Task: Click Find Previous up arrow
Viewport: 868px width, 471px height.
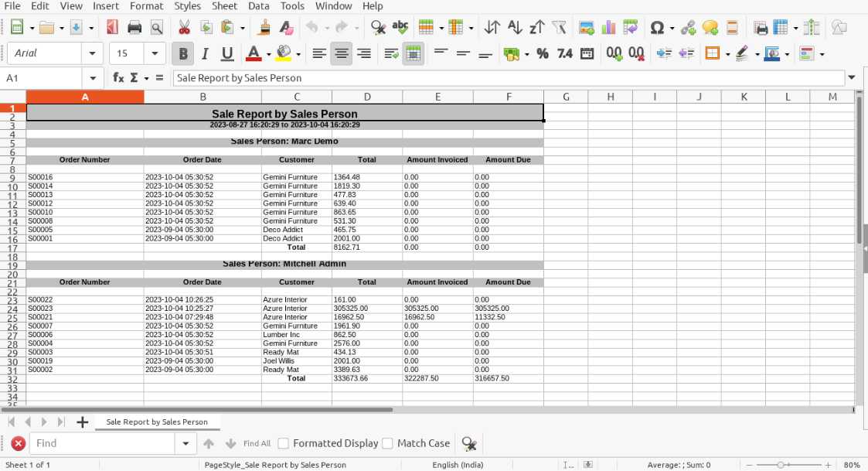Action: [209, 443]
